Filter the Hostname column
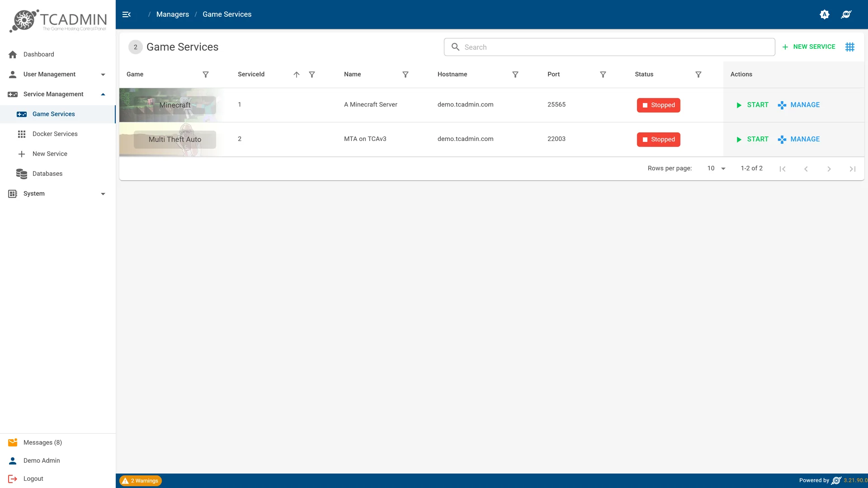 (x=515, y=75)
